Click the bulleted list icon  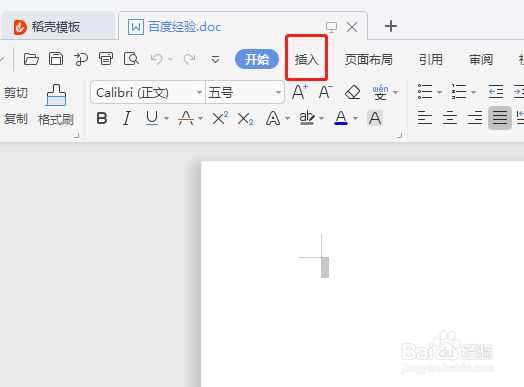[x=425, y=92]
